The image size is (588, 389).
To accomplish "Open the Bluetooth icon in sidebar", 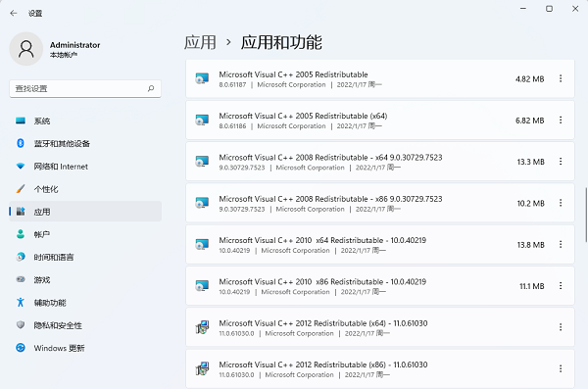I will coord(21,143).
